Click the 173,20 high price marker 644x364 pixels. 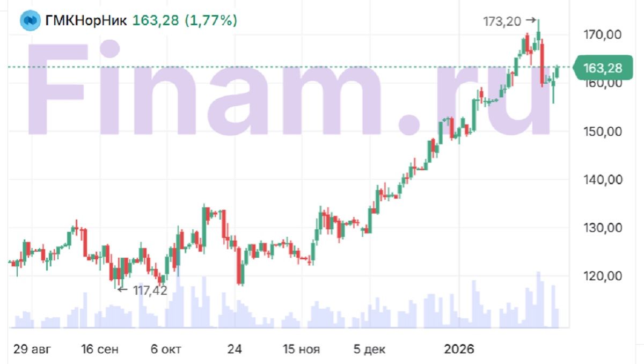[x=503, y=22]
